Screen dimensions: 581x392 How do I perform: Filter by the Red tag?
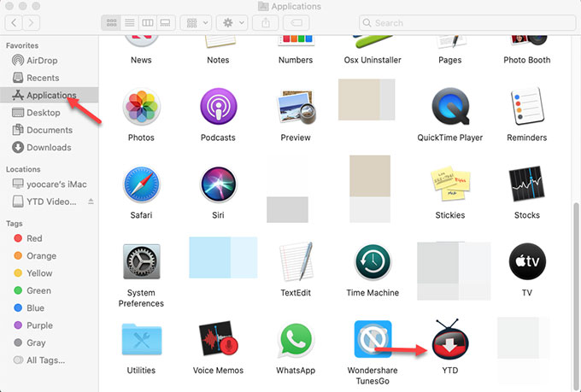click(x=49, y=238)
